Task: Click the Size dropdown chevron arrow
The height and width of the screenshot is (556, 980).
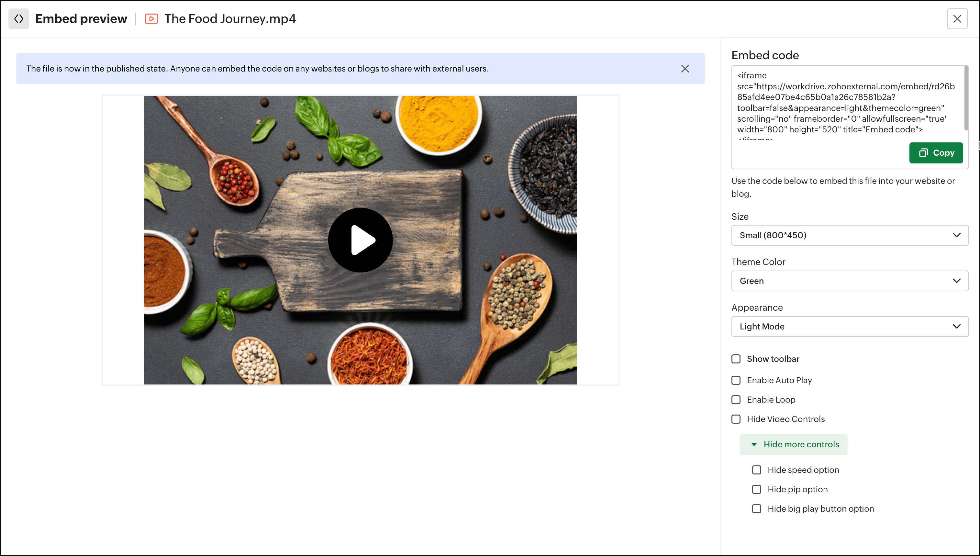Action: [x=956, y=235]
